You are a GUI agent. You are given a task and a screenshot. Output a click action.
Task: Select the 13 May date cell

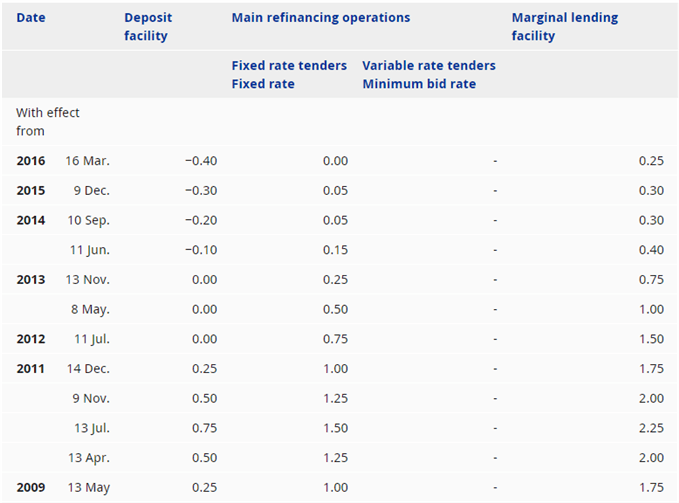pos(89,488)
